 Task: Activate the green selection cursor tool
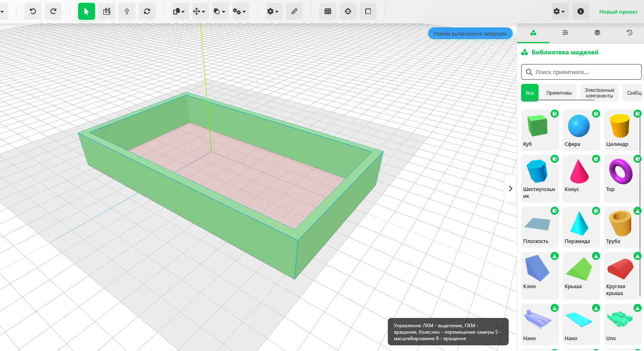[x=86, y=11]
